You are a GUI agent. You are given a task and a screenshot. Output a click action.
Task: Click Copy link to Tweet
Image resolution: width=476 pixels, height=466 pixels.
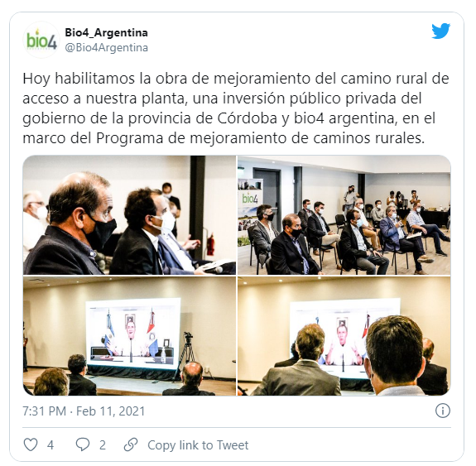[x=198, y=445]
